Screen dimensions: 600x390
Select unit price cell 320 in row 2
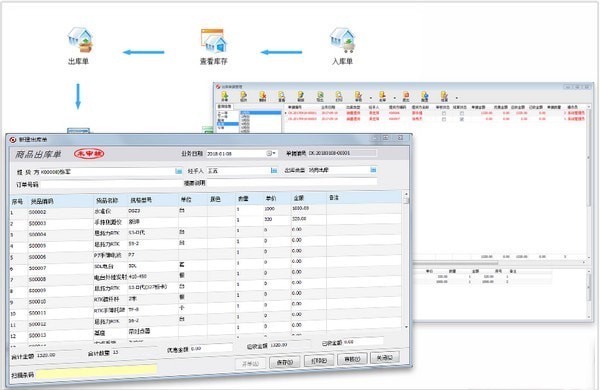[276, 219]
